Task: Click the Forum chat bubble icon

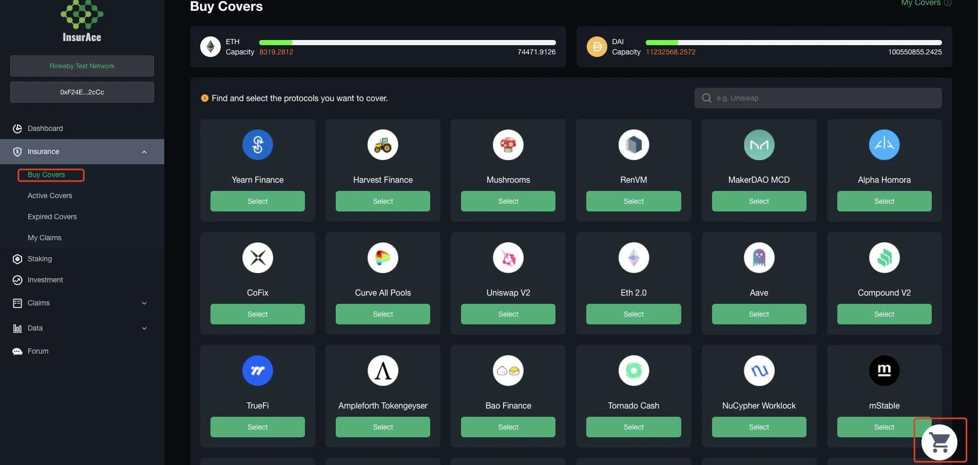Action: pos(17,352)
